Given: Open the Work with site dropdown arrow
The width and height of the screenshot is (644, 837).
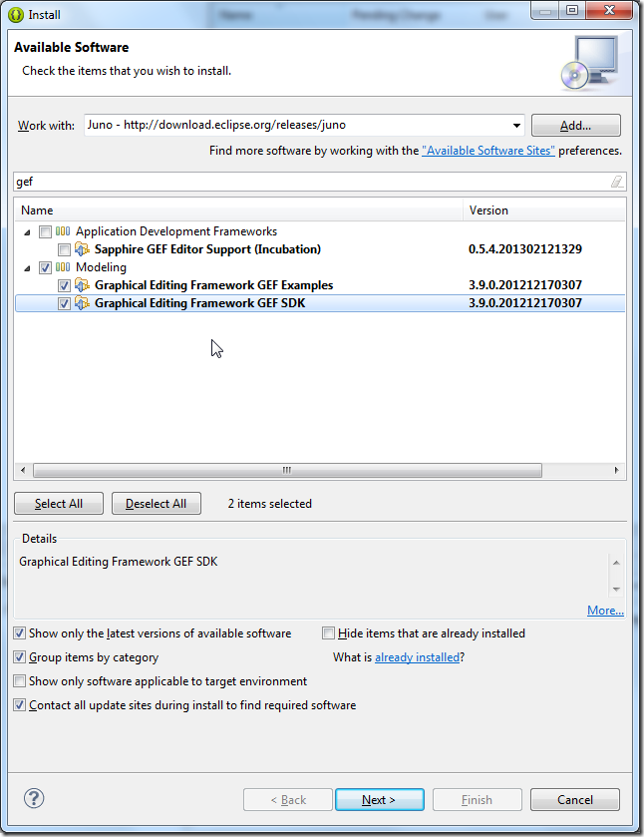Looking at the screenshot, I should 516,126.
